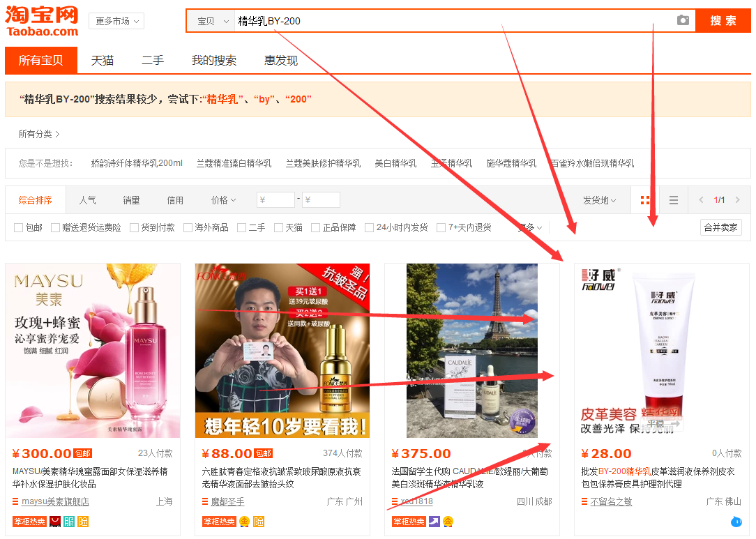Open the 百雀羚水嫩倍现精华乳 suggestion
Screen dimensions: 756x539
coord(593,163)
